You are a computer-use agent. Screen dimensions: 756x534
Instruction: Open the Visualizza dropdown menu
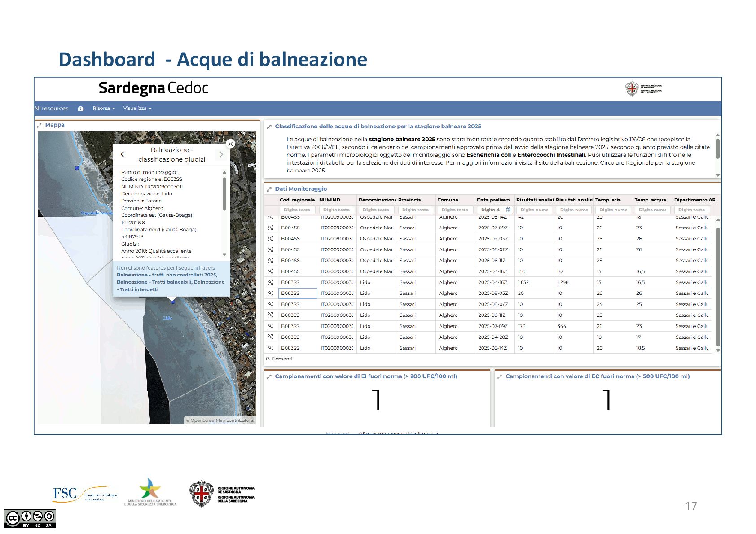tap(137, 109)
